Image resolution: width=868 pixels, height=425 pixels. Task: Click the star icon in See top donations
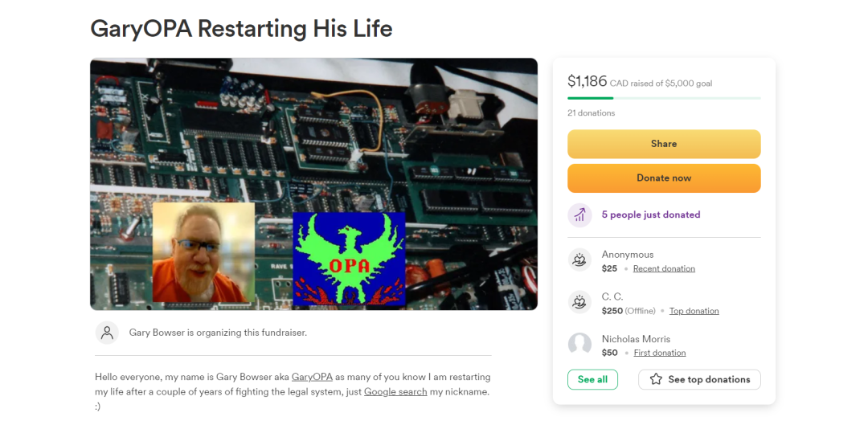[x=656, y=379]
